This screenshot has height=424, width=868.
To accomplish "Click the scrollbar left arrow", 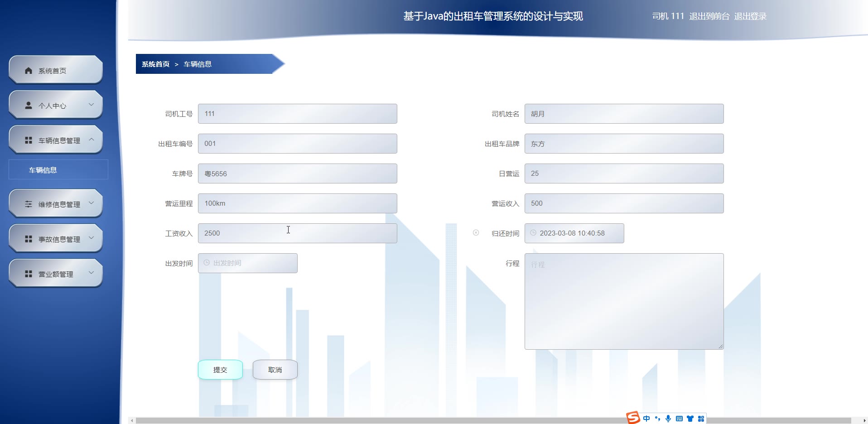I will (132, 421).
